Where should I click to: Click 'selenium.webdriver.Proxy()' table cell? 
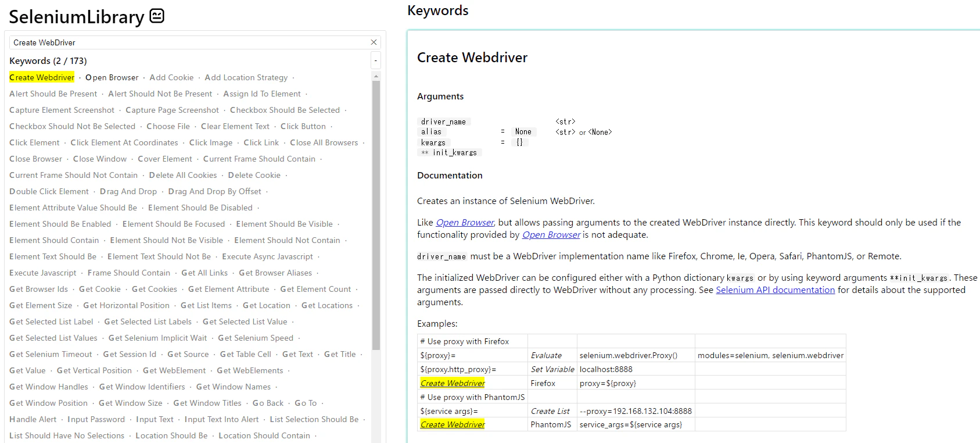coord(636,355)
